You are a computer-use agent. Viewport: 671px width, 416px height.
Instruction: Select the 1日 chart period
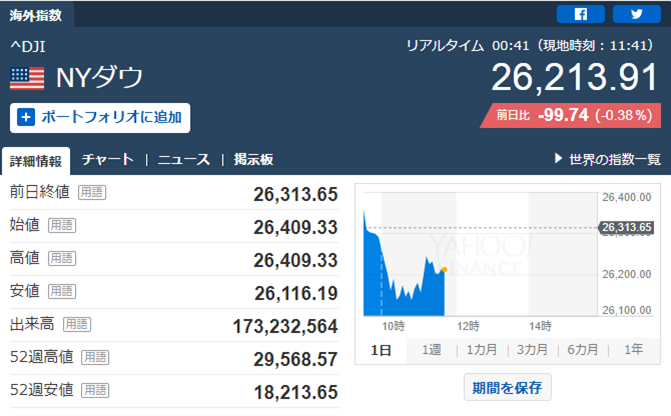coord(381,351)
